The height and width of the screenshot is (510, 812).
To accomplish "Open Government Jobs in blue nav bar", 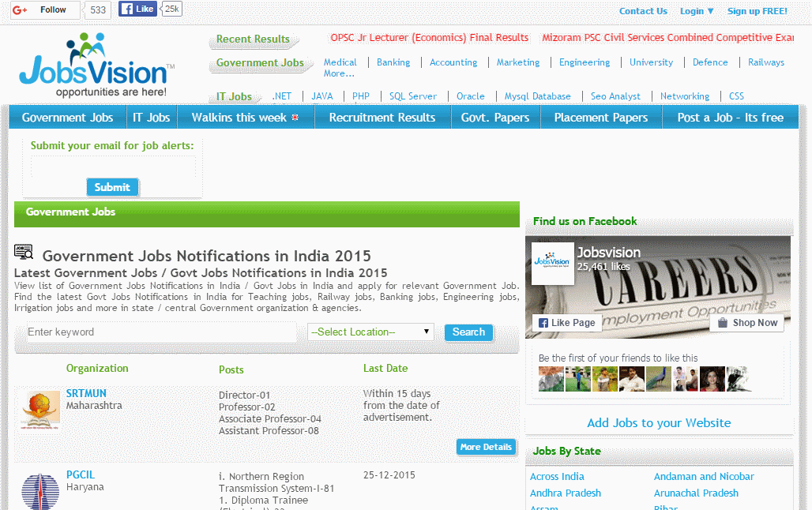I will coord(67,118).
